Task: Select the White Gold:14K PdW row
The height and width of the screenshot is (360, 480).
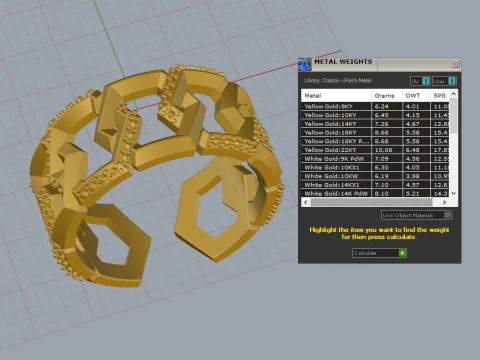Action: [x=376, y=193]
